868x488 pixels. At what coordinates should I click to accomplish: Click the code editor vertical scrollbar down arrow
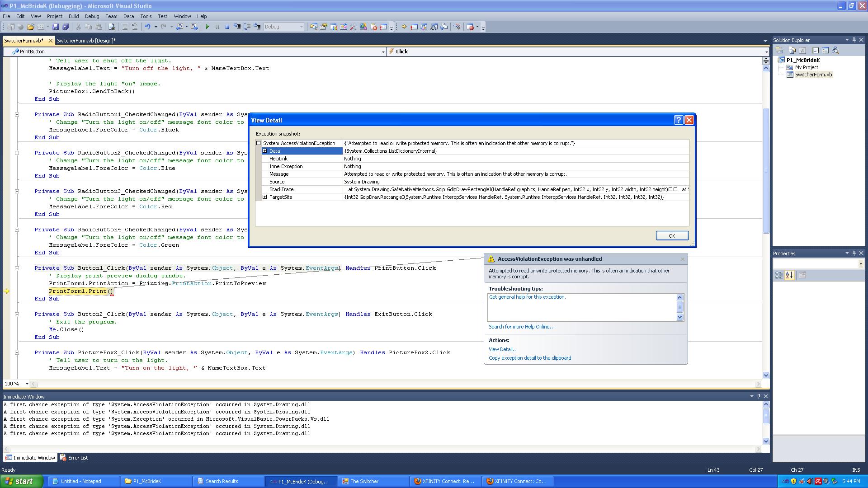click(766, 375)
